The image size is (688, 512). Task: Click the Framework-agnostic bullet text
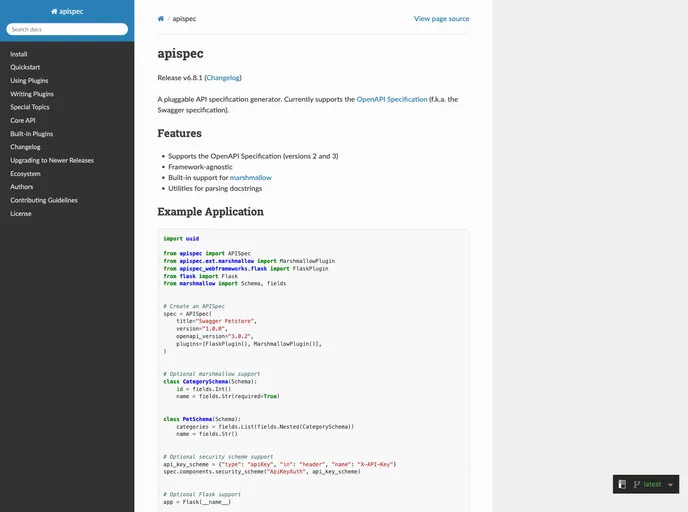pos(201,167)
